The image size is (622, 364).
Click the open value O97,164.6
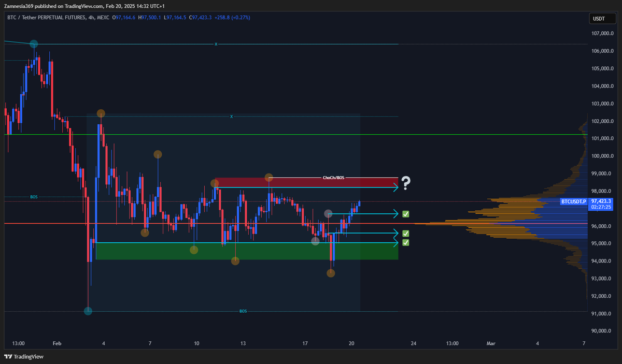[124, 17]
